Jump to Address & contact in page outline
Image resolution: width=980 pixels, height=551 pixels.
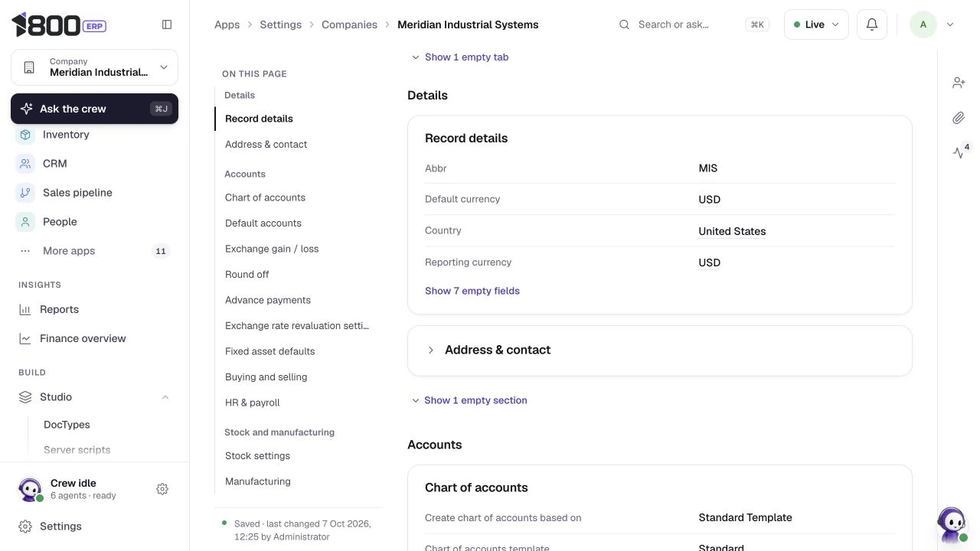266,144
